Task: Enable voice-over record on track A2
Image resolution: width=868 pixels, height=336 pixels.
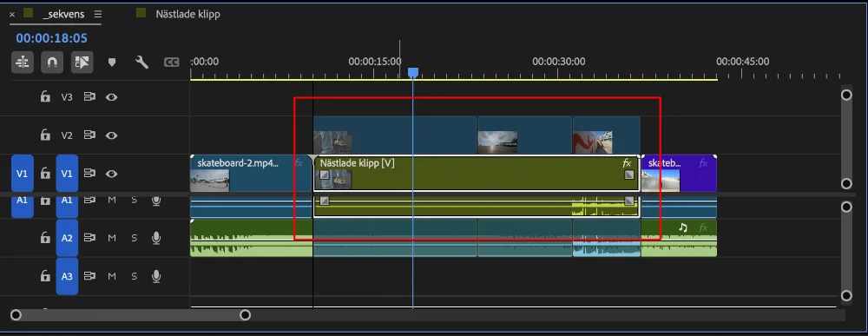Action: click(156, 238)
